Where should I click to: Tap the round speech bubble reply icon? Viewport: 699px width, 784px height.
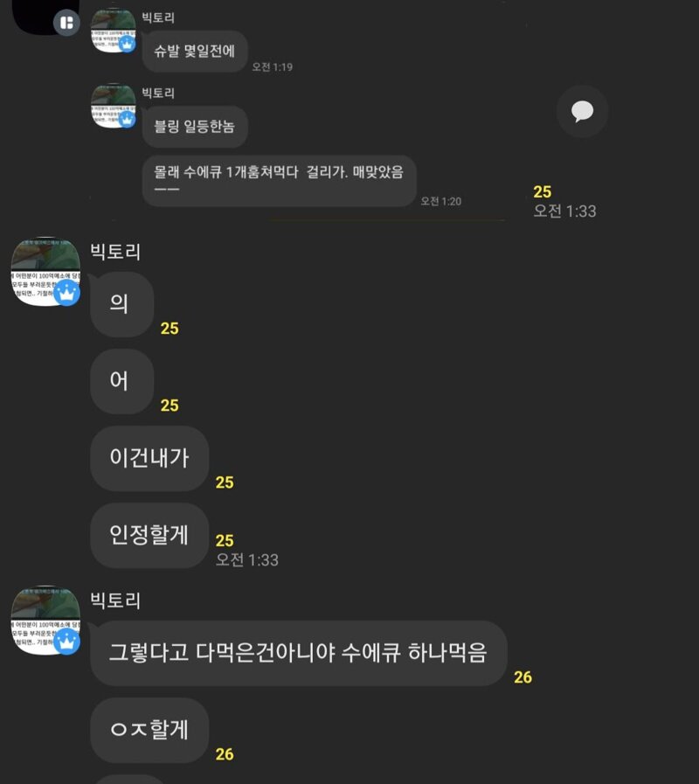582,111
